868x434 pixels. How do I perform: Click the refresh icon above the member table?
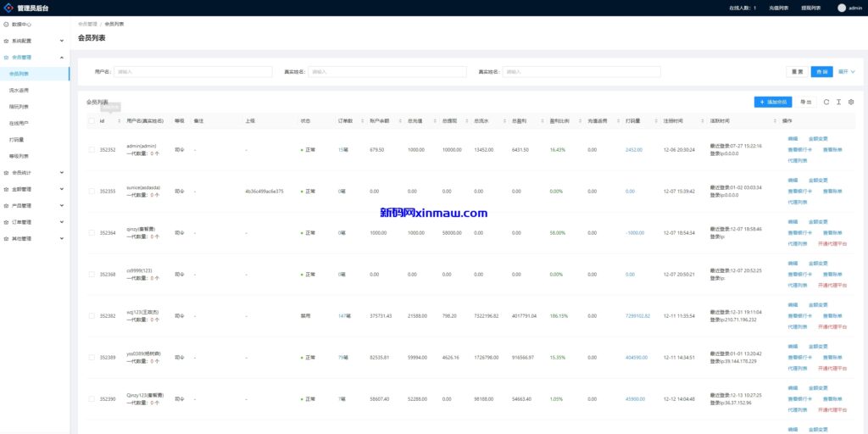pyautogui.click(x=826, y=102)
